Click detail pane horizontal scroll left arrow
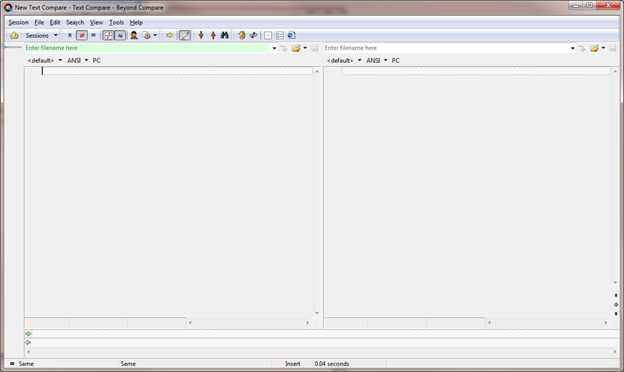Viewport: 624px width, 372px height. click(28, 352)
